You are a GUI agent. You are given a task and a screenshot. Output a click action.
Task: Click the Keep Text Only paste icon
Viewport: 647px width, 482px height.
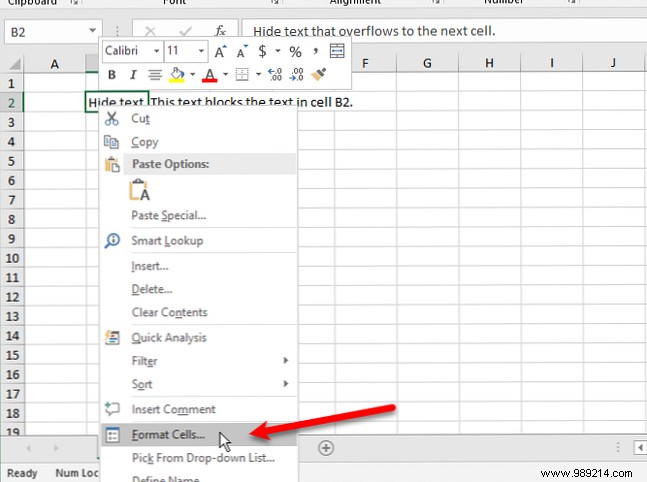pyautogui.click(x=139, y=191)
